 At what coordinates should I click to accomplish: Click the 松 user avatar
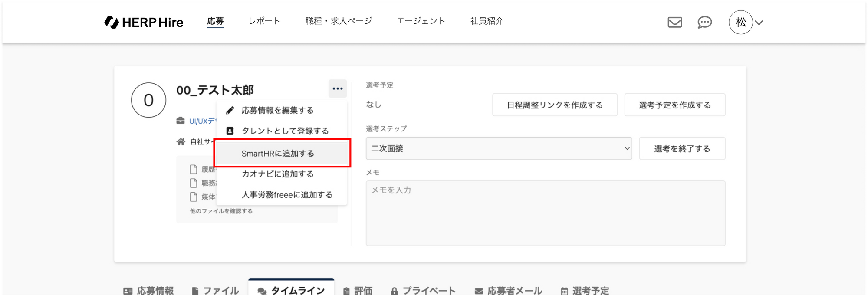740,22
